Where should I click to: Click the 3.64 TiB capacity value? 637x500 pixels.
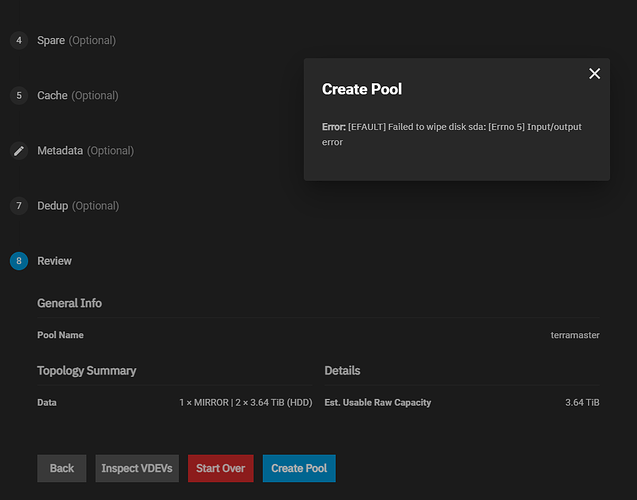click(582, 403)
